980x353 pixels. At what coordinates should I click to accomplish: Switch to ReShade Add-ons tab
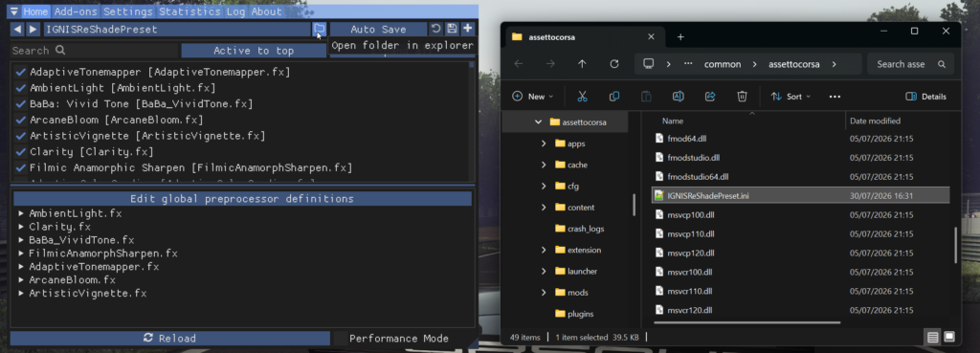point(77,11)
